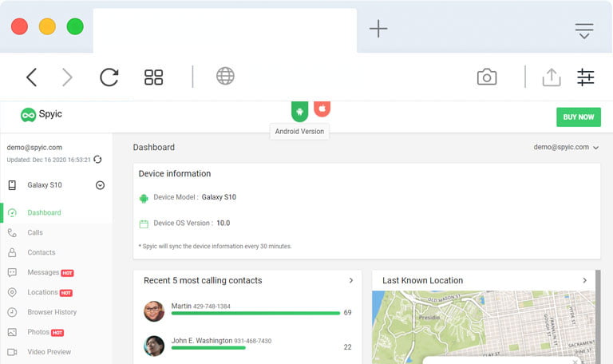
Task: Click the Dashboard gauge icon
Action: coord(12,212)
